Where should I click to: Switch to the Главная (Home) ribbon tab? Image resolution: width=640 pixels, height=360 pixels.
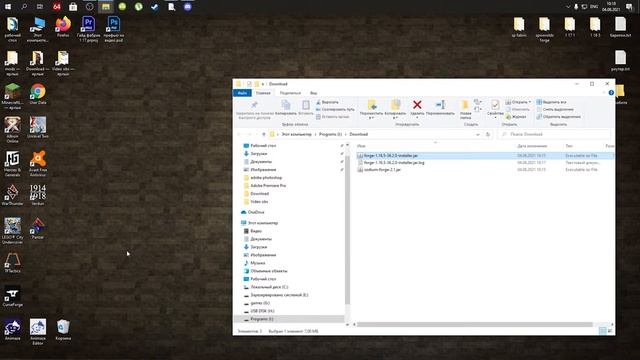pos(263,93)
